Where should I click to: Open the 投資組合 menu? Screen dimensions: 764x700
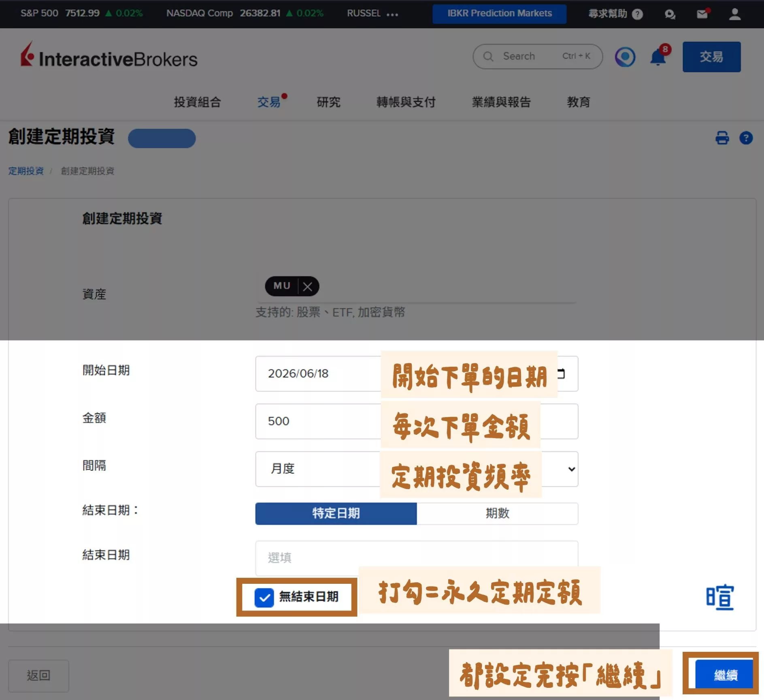(x=197, y=102)
